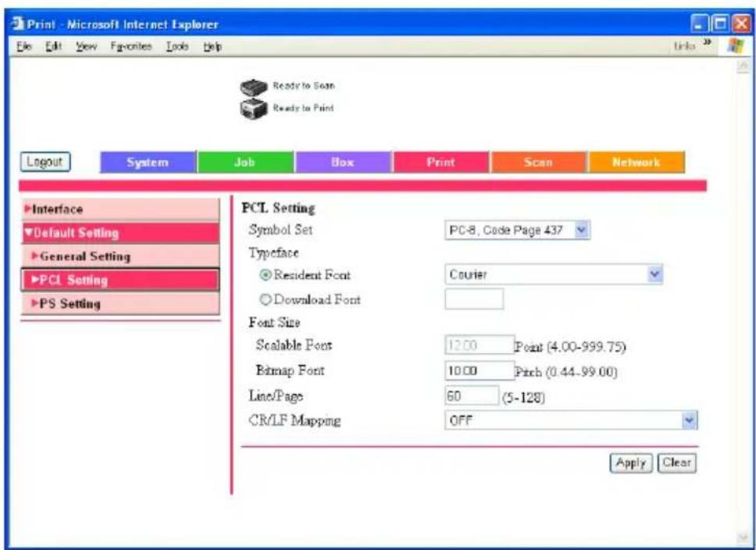Screen dimensions: 756x550
Task: Click the 'Ready to Print' text
Action: [x=303, y=108]
